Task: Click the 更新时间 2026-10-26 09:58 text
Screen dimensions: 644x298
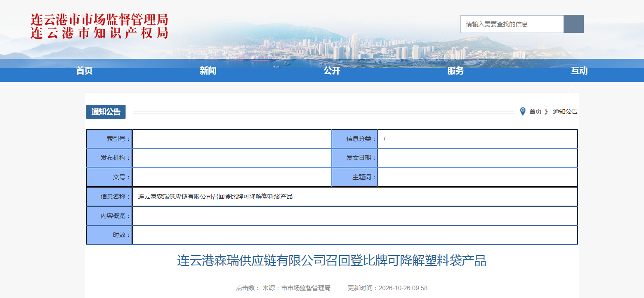Action: tap(388, 288)
